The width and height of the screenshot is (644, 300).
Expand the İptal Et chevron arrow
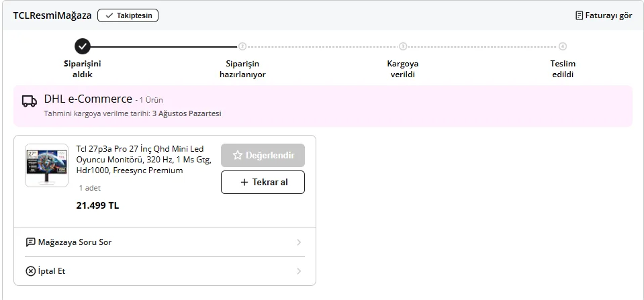click(x=299, y=271)
